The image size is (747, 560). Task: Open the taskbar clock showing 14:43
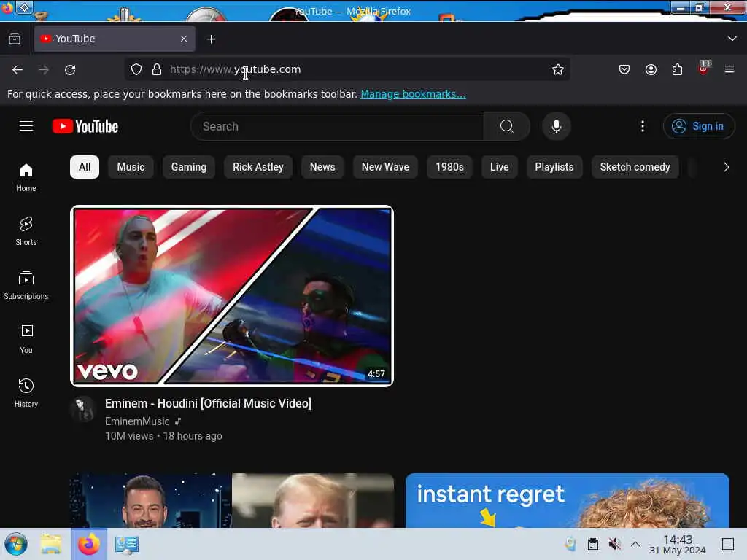pyautogui.click(x=678, y=544)
